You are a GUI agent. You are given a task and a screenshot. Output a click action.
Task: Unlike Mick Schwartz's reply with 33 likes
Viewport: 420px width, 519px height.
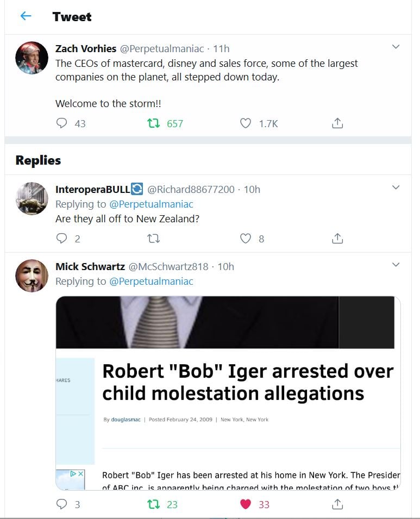246,504
